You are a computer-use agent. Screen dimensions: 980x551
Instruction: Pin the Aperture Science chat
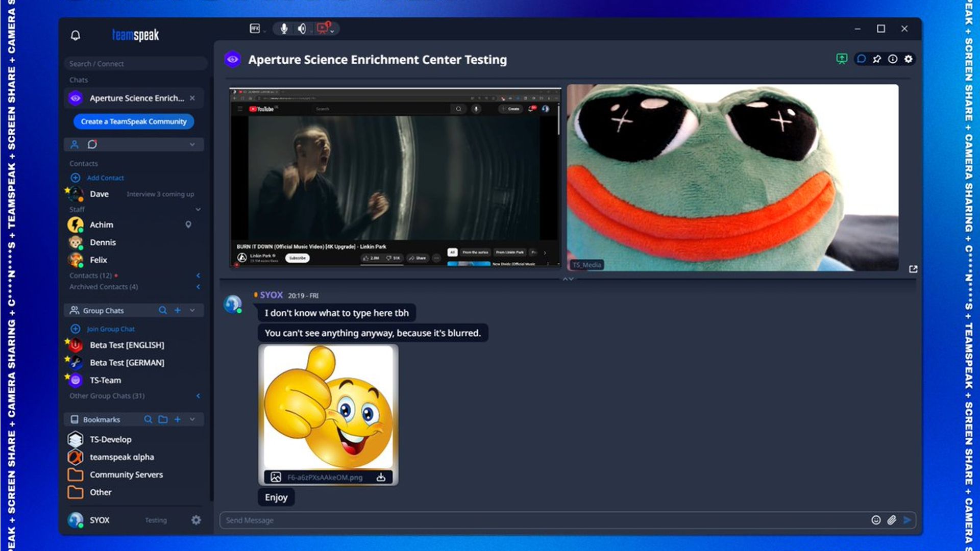(x=877, y=59)
